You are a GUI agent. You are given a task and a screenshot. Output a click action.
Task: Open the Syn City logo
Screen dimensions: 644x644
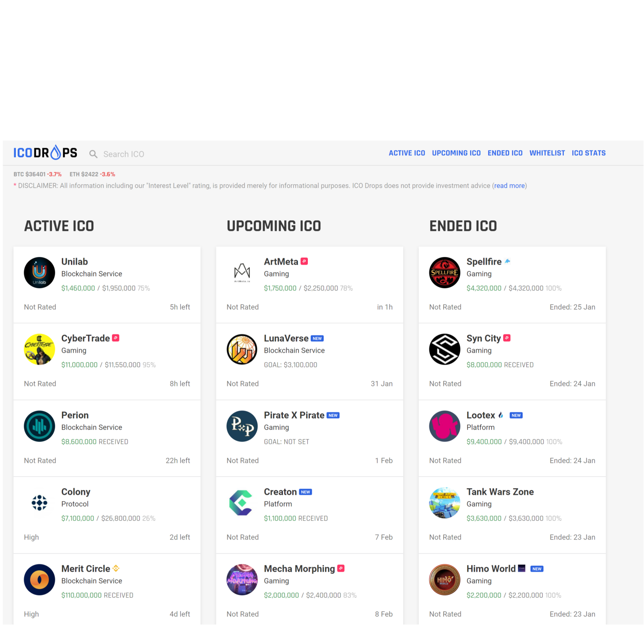tap(445, 349)
